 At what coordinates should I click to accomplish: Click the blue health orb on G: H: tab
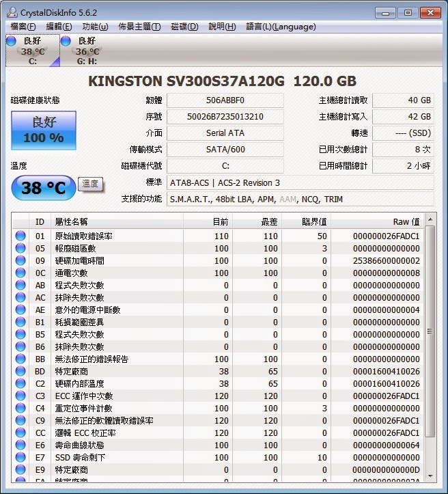click(x=66, y=41)
